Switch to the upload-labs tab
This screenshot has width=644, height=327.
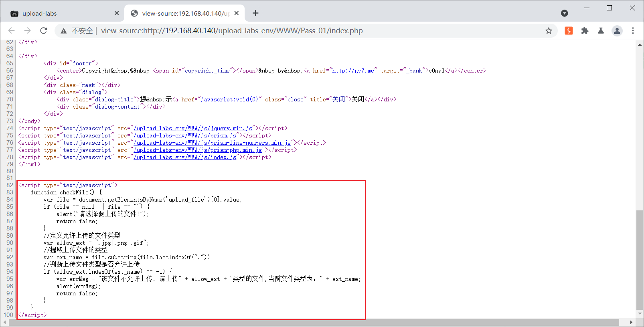64,13
